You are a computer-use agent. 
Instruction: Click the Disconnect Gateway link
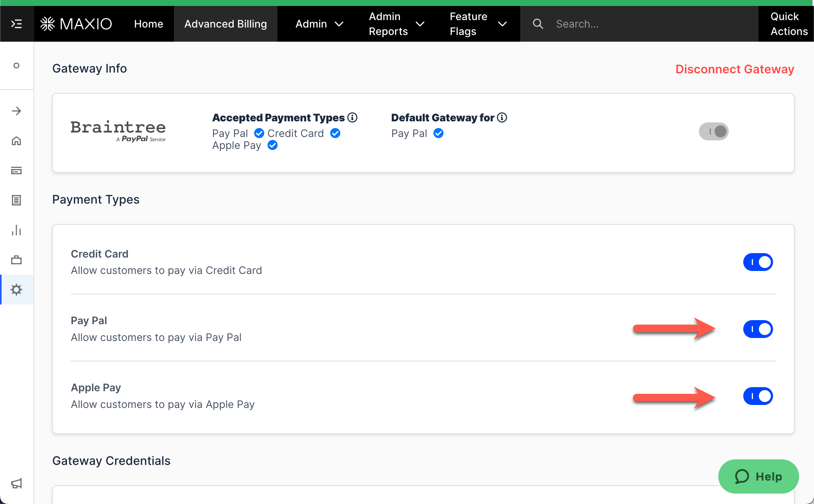734,69
